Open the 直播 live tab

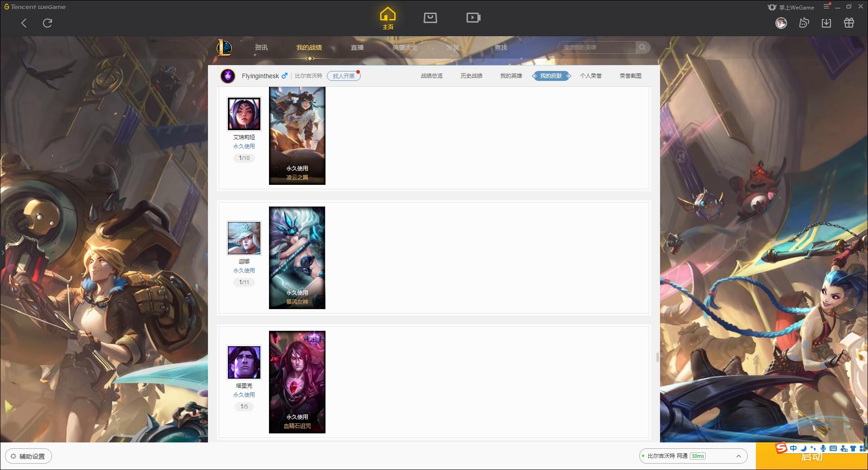coord(357,47)
